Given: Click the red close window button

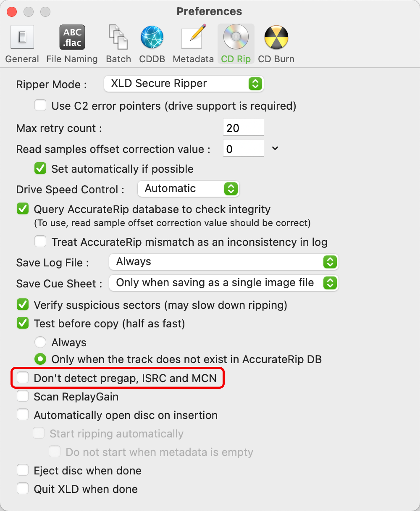Looking at the screenshot, I should (12, 11).
